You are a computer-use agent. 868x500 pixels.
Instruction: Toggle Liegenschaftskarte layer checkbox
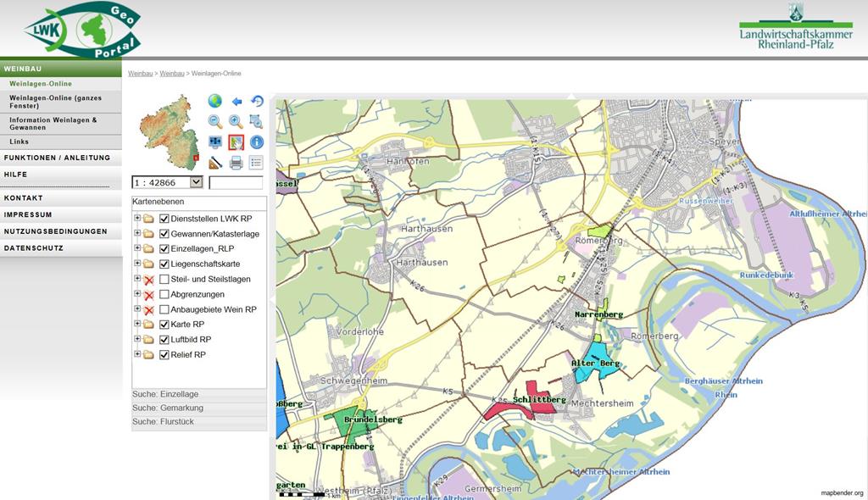coord(164,264)
